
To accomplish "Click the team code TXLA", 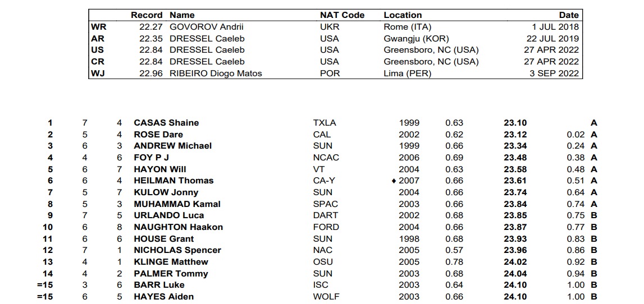I will 326,123.
